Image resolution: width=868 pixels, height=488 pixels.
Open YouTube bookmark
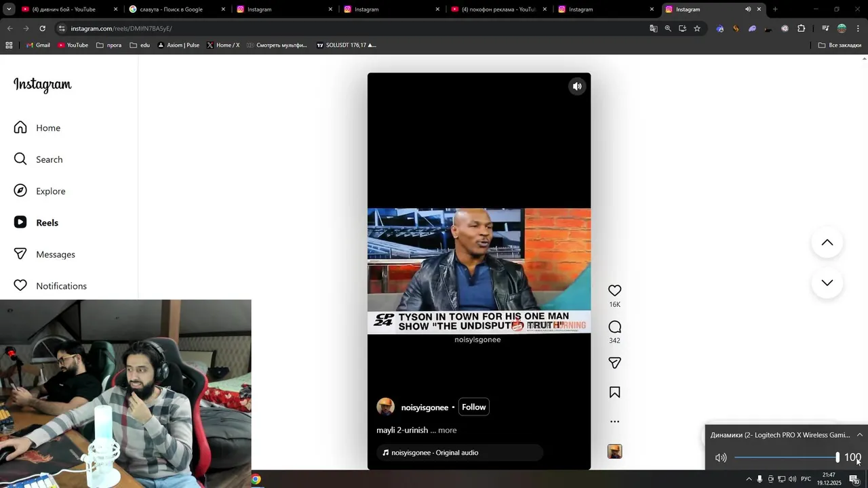[73, 45]
